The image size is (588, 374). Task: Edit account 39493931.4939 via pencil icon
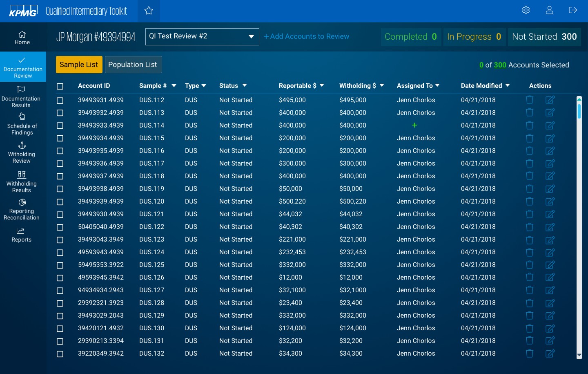550,100
